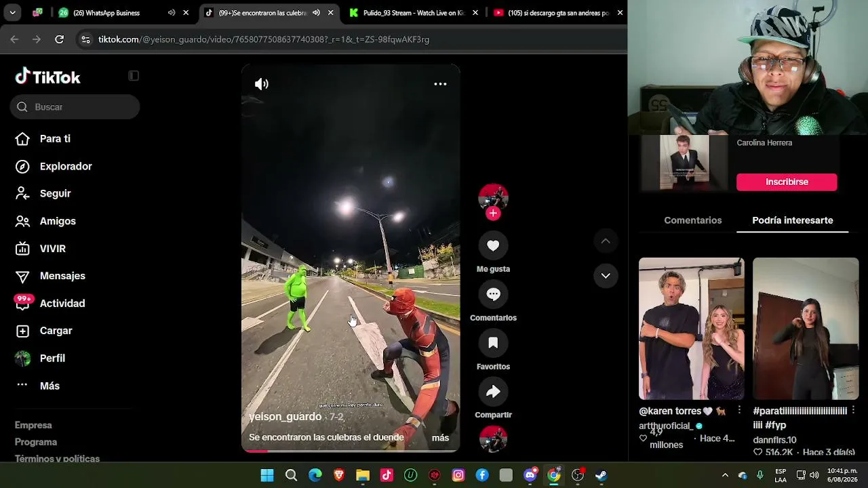The width and height of the screenshot is (868, 488).
Task: Expand the video caption with más
Action: coord(440,438)
